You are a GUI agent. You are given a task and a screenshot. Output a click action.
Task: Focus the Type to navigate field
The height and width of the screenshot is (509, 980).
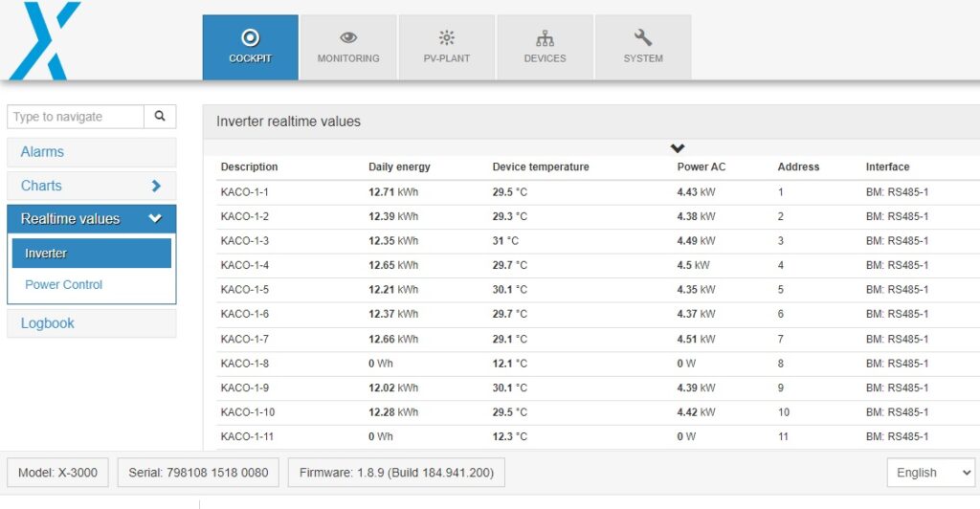[x=76, y=116]
